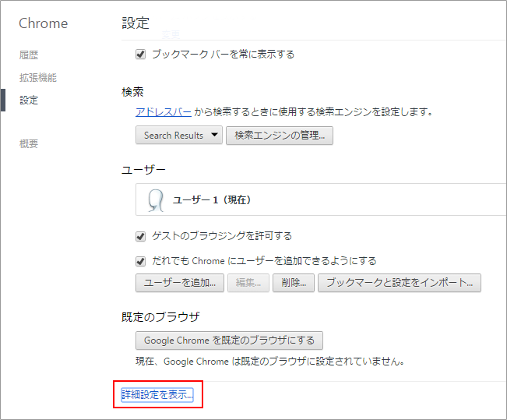Toggle ゲストのブラウジングを許可する checkbox
507x420 pixels.
140,236
